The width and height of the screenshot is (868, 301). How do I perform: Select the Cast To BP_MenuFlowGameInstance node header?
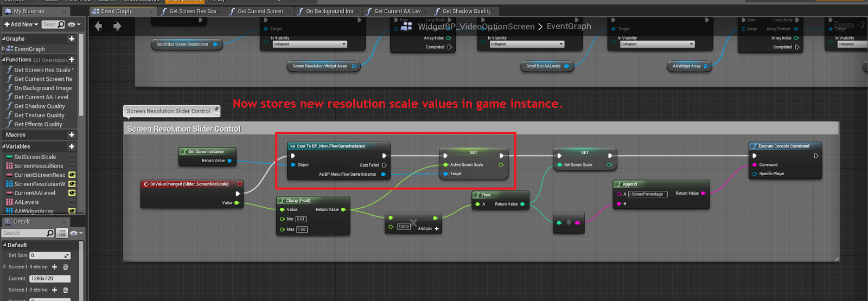tap(339, 146)
